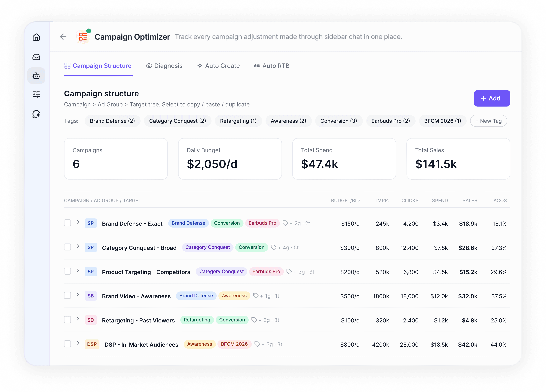
Task: Select Brand Video - Awareness checkbox
Action: point(67,295)
